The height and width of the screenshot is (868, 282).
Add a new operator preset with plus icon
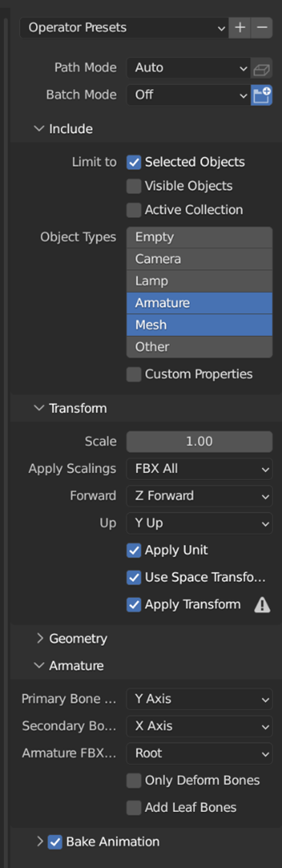(x=240, y=28)
